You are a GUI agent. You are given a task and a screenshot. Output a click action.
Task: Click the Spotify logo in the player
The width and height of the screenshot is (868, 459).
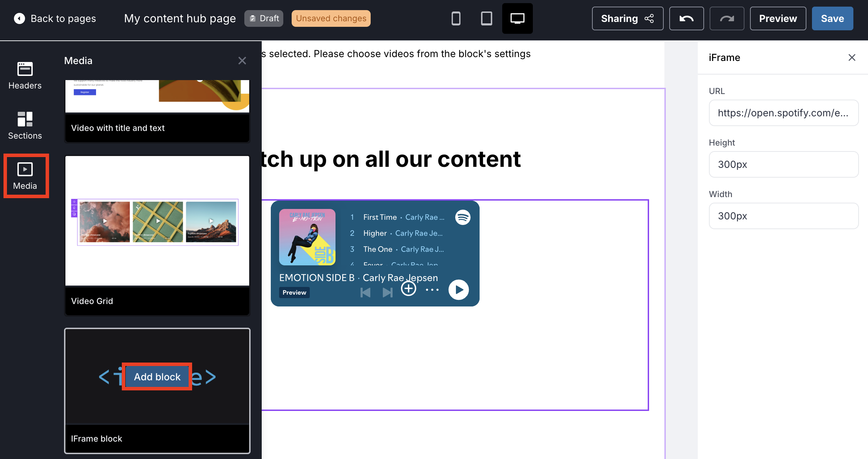pos(463,217)
